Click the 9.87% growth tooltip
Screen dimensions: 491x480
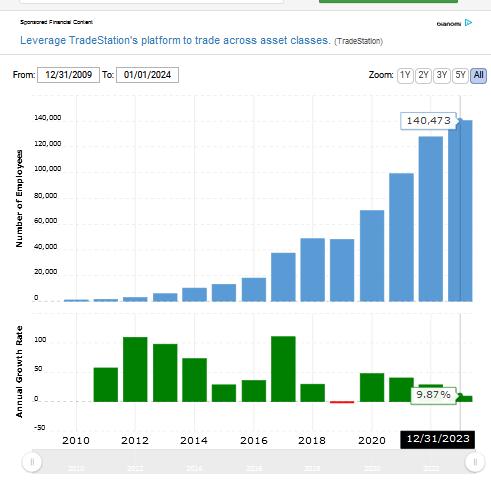point(433,395)
